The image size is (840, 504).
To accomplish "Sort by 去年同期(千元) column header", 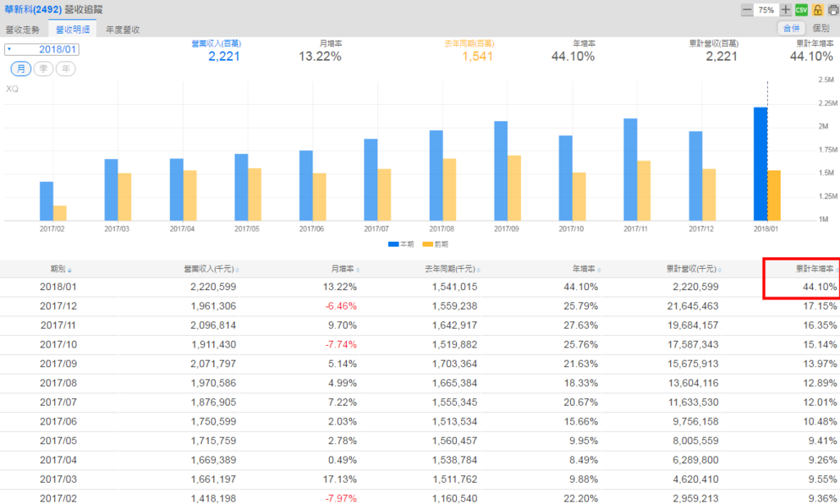I will coord(452,269).
